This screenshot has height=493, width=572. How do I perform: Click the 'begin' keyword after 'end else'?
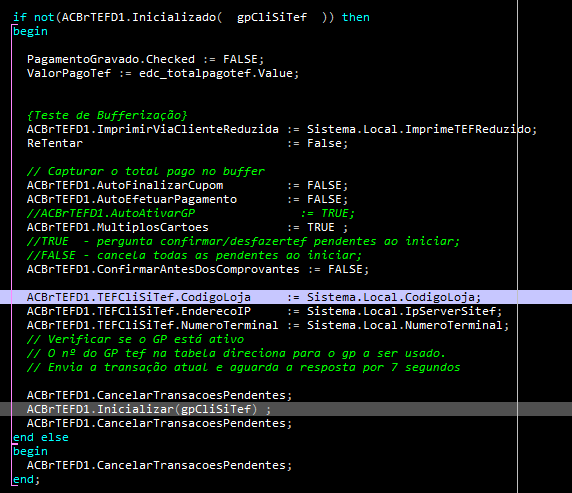coord(30,451)
